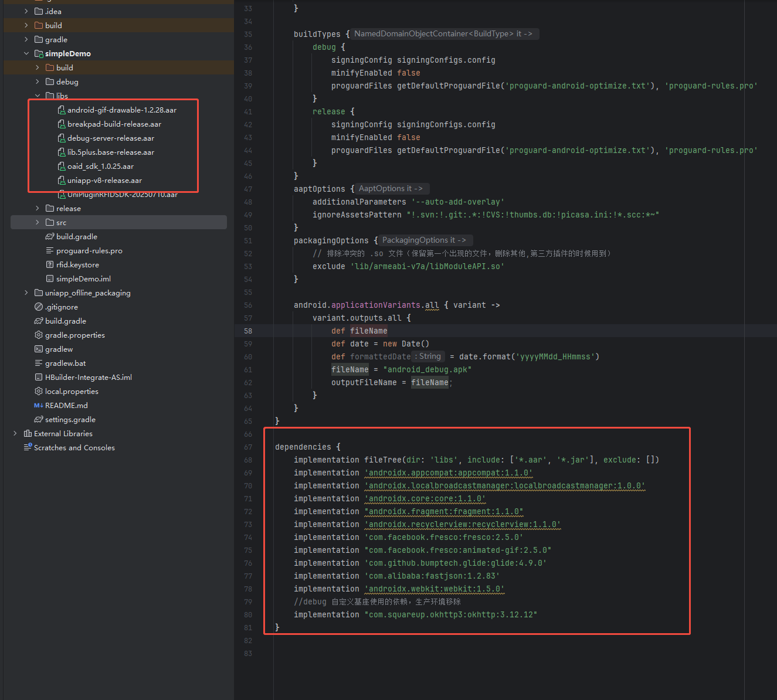Select rfid.keystore file
The image size is (777, 700).
pyautogui.click(x=77, y=264)
